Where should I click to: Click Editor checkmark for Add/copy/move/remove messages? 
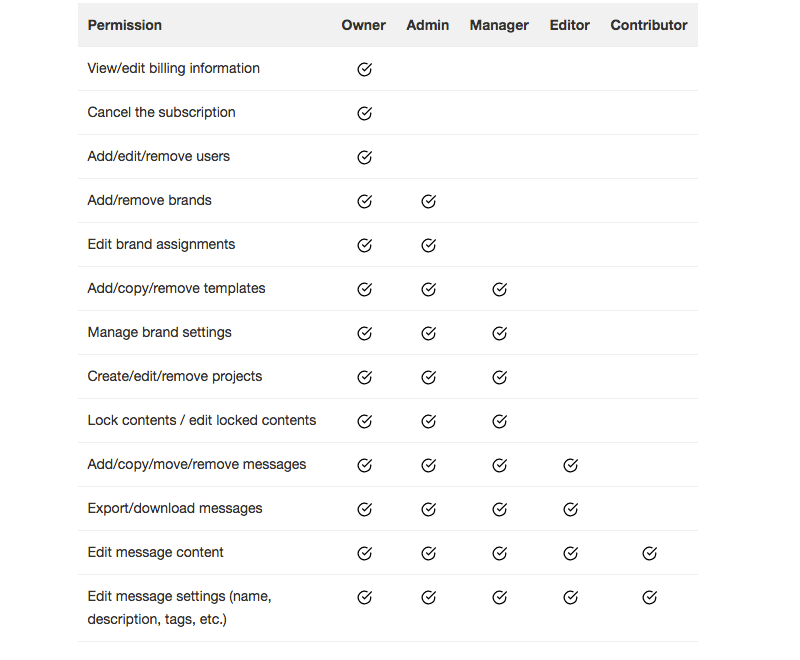pyautogui.click(x=570, y=465)
